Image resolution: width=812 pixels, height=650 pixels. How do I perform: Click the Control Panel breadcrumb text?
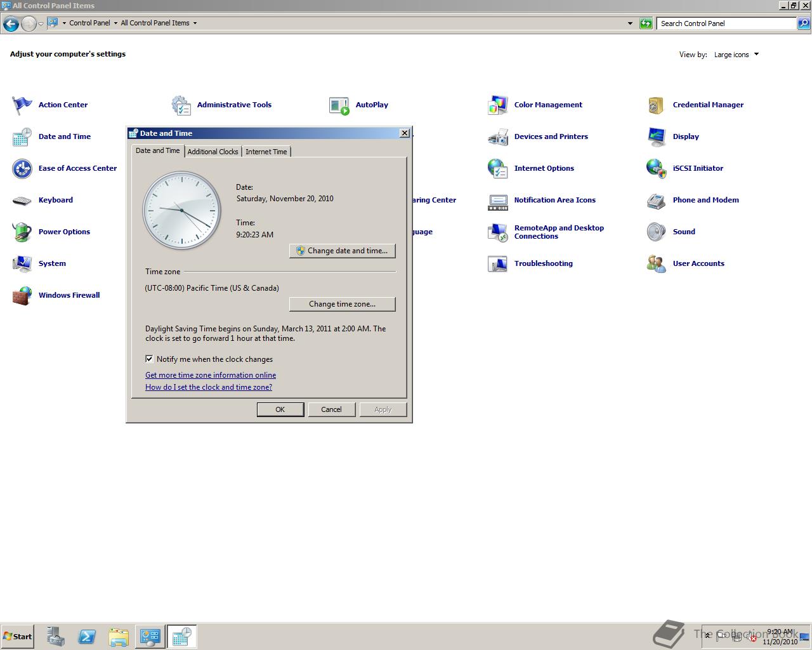coord(89,23)
